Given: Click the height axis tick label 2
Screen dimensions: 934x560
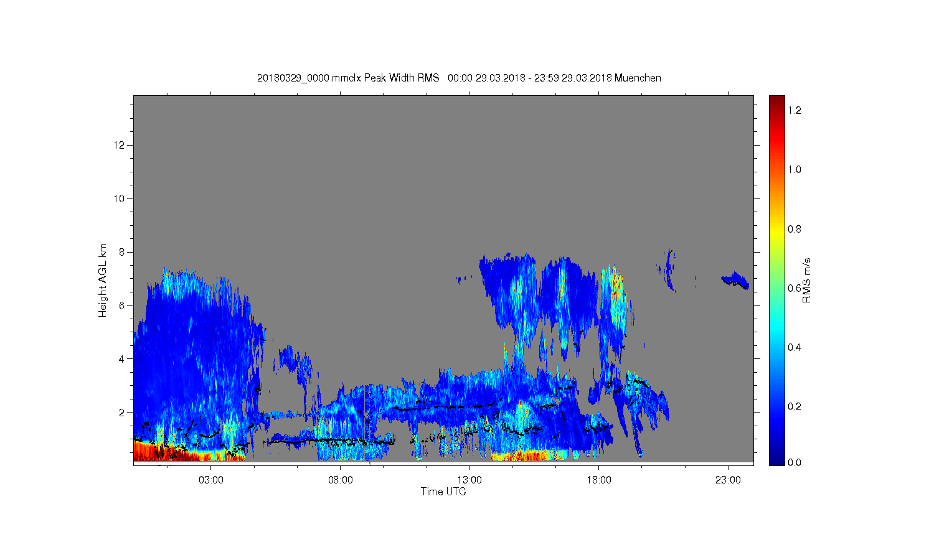Looking at the screenshot, I should click(123, 412).
